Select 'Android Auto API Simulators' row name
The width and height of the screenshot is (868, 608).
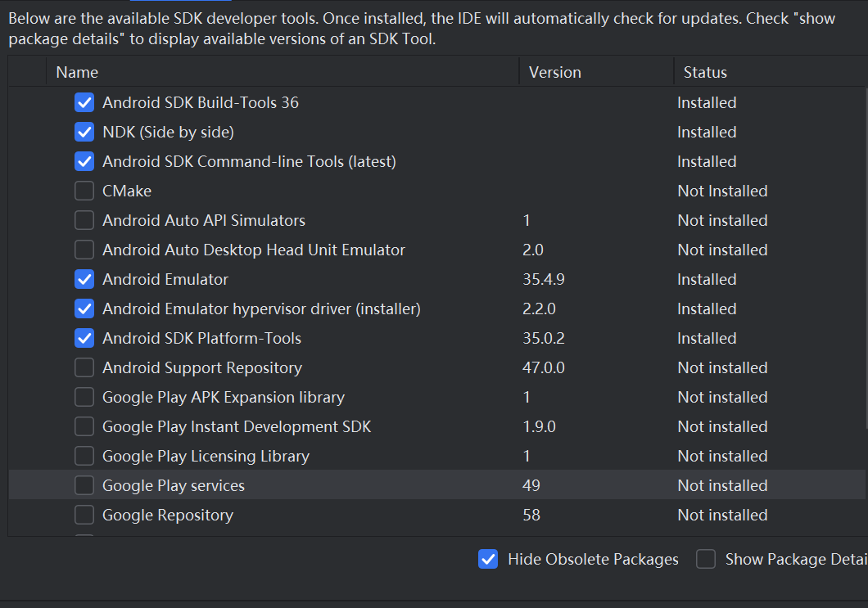pyautogui.click(x=204, y=220)
